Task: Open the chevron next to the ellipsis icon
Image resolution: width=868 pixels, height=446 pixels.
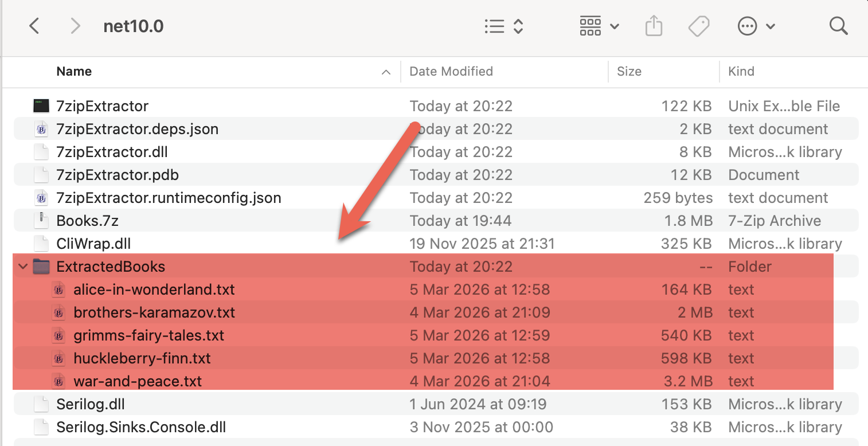Action: click(771, 25)
